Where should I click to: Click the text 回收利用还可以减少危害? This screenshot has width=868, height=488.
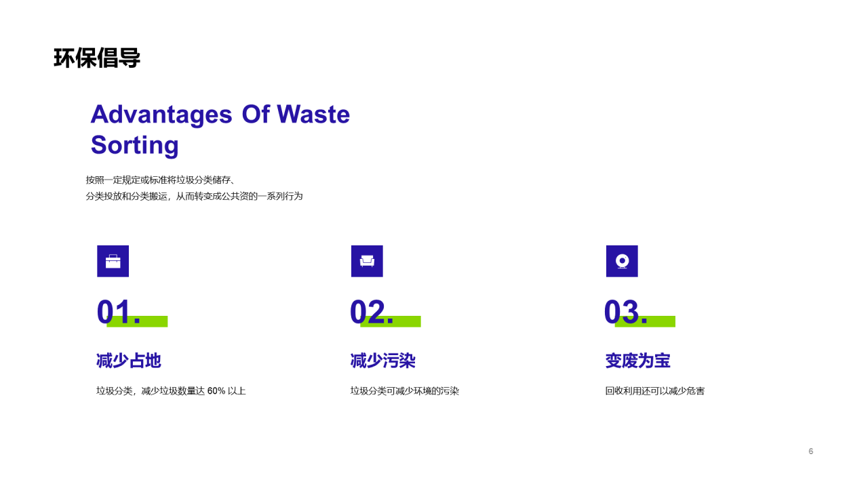click(x=655, y=391)
